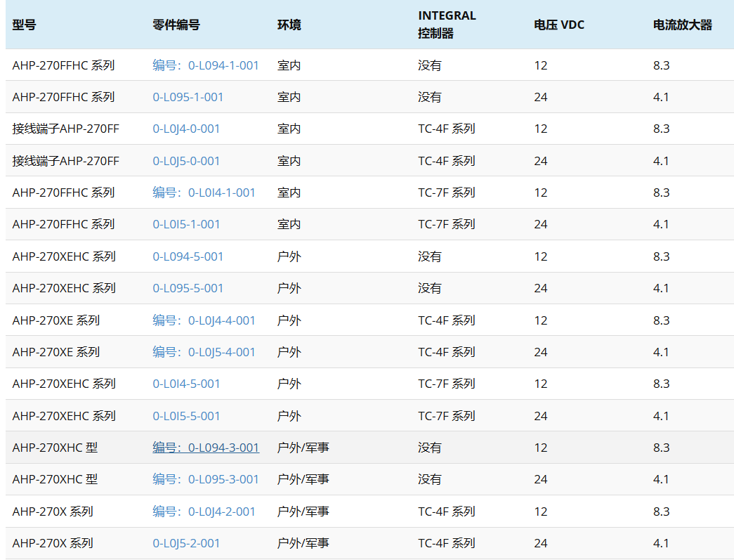The image size is (734, 560).
Task: Click 户外/军事 in 0-L094-3-001 row
Action: point(303,448)
